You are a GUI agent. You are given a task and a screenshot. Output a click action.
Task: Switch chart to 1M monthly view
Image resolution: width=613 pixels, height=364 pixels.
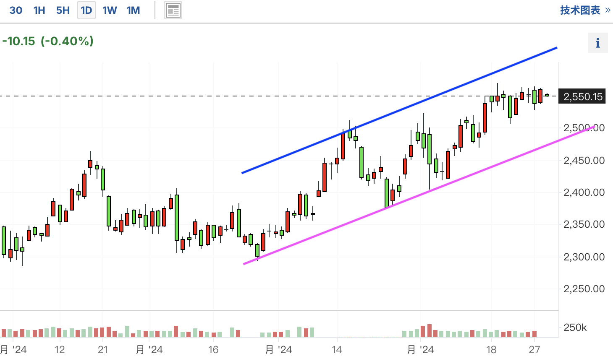134,10
